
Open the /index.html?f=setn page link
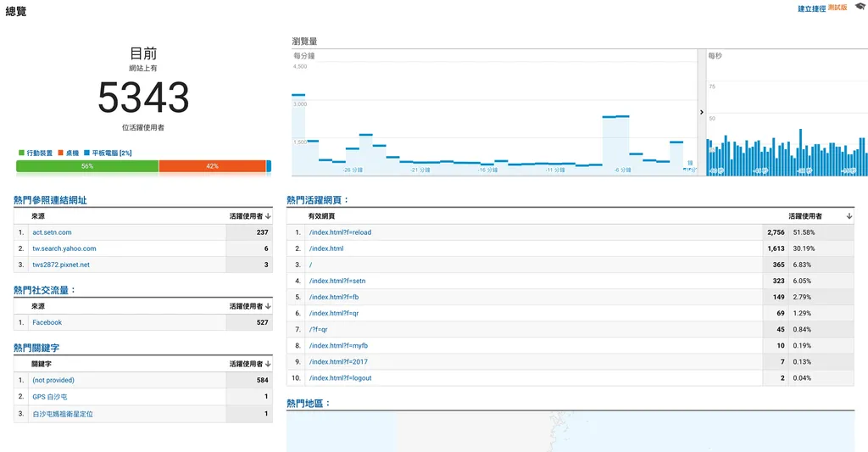coord(337,281)
